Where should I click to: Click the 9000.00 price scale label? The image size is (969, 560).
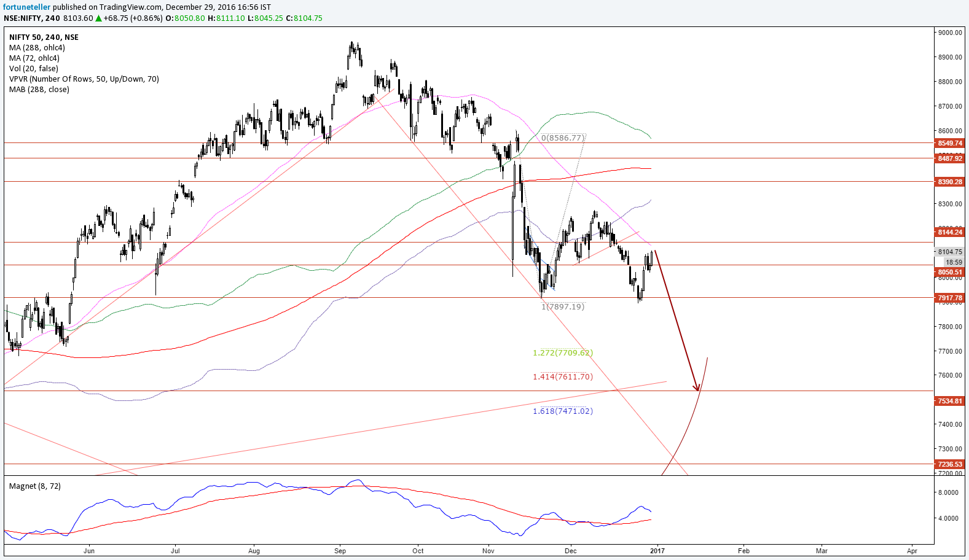click(950, 33)
